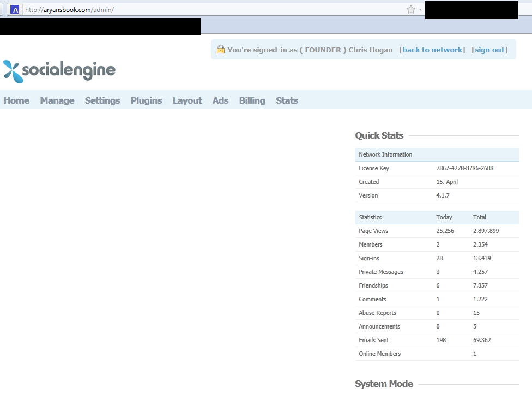Click the Statistics column header
Viewport: 532px width, 394px height.
click(370, 217)
